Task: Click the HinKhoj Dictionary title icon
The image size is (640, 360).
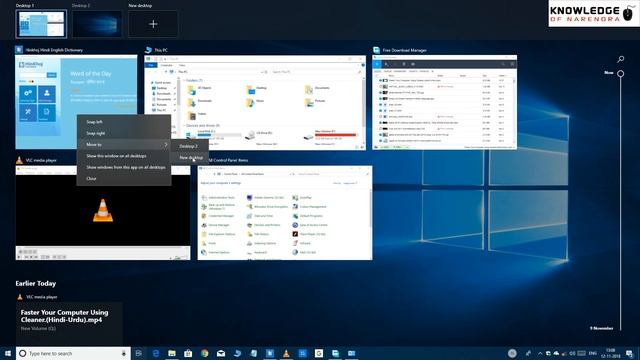Action: coord(19,49)
